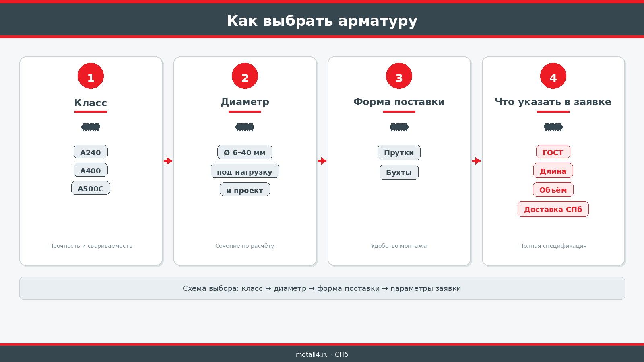Click the red Длина tag
This screenshot has width=644, height=362.
553,171
